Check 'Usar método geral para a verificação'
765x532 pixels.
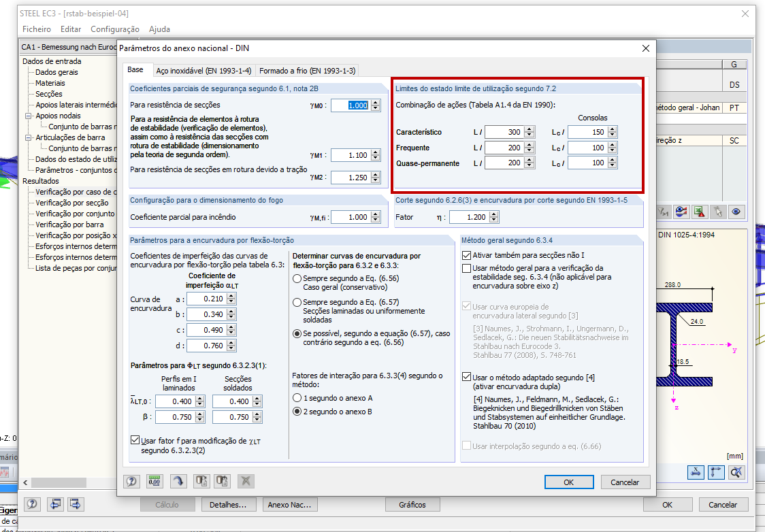466,268
